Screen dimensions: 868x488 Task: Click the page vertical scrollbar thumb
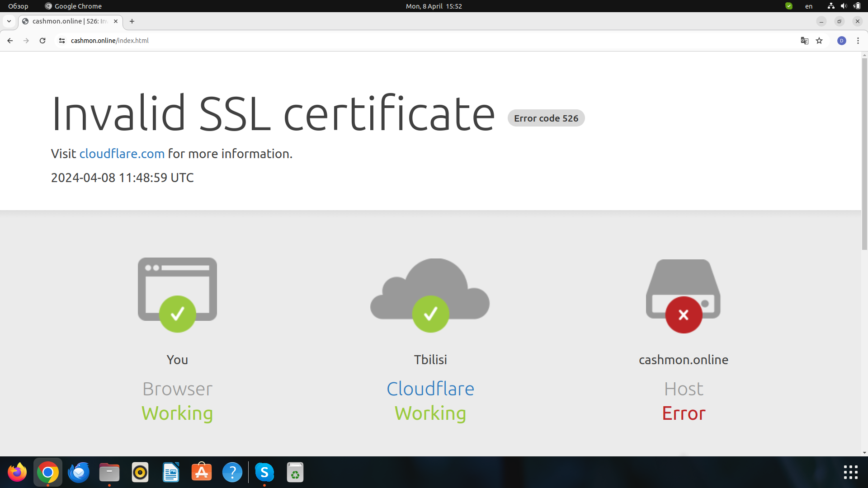coord(864,154)
